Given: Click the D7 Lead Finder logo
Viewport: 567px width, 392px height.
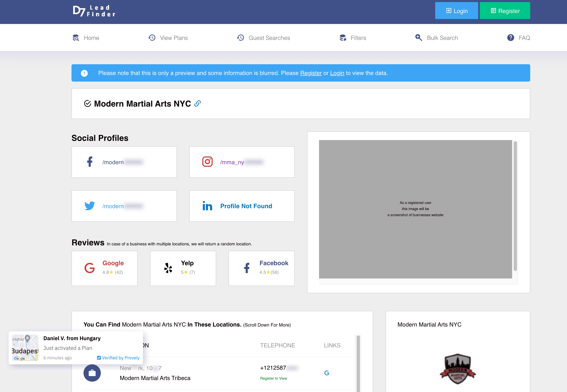Looking at the screenshot, I should point(94,11).
